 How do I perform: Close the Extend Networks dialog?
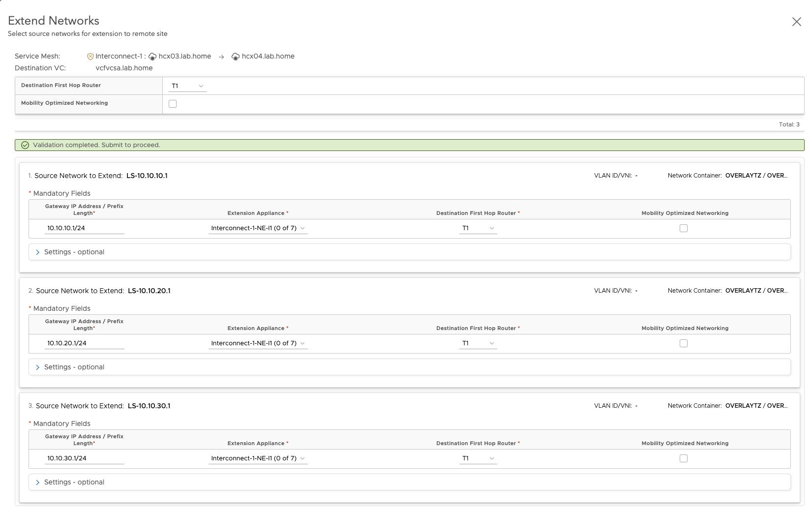click(x=797, y=22)
